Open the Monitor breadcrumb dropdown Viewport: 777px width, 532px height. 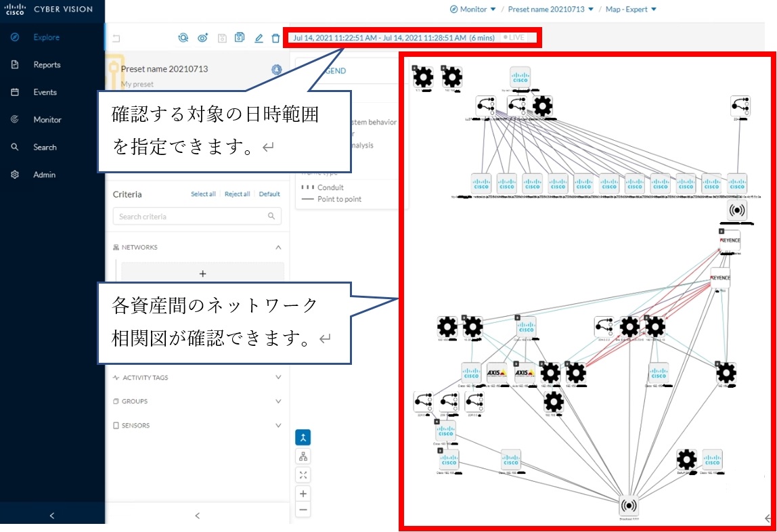point(472,9)
